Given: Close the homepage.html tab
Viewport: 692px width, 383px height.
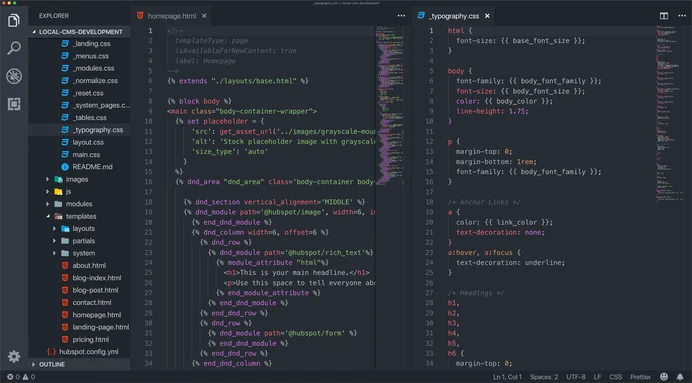Looking at the screenshot, I should 204,16.
